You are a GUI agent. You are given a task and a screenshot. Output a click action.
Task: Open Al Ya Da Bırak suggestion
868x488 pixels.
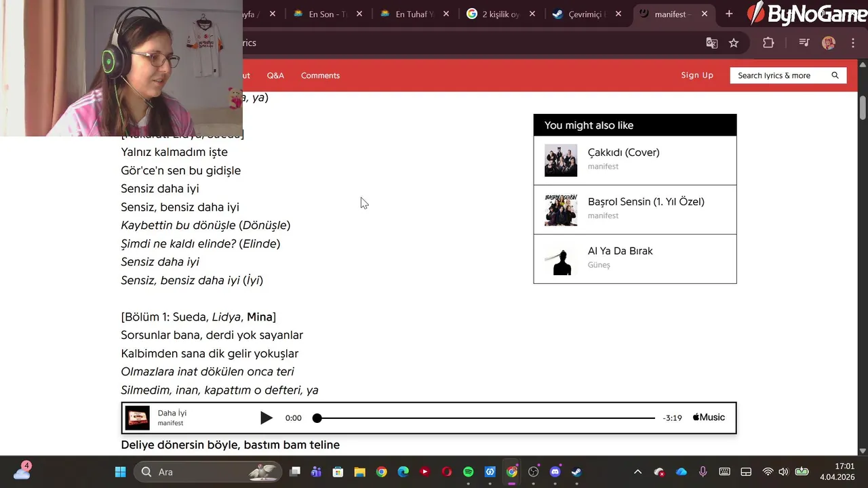click(x=635, y=259)
